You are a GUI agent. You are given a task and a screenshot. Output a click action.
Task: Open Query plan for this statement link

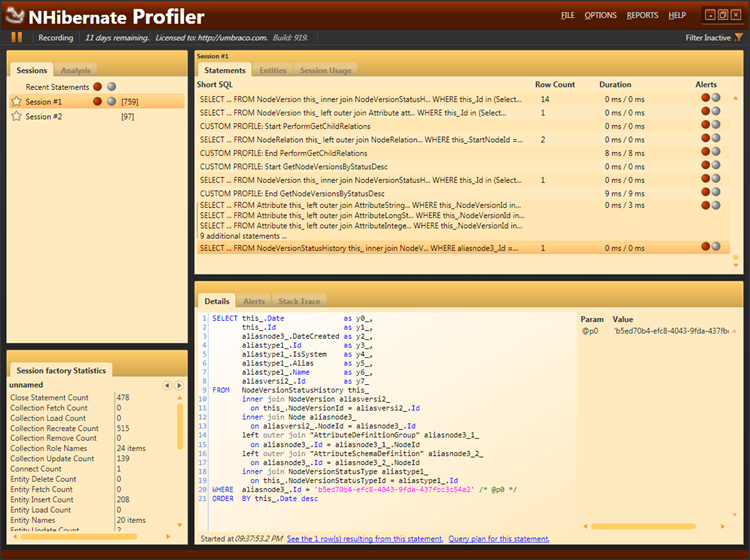[x=499, y=539]
